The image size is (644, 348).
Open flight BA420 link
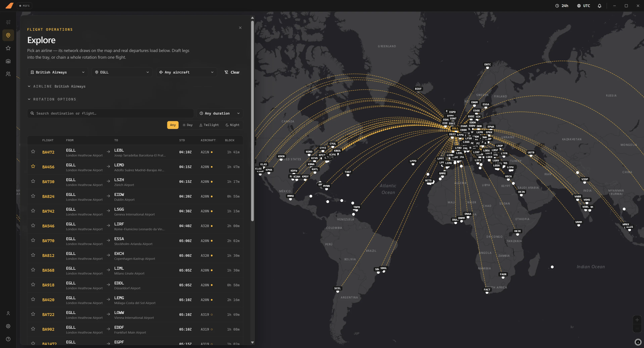48,300
